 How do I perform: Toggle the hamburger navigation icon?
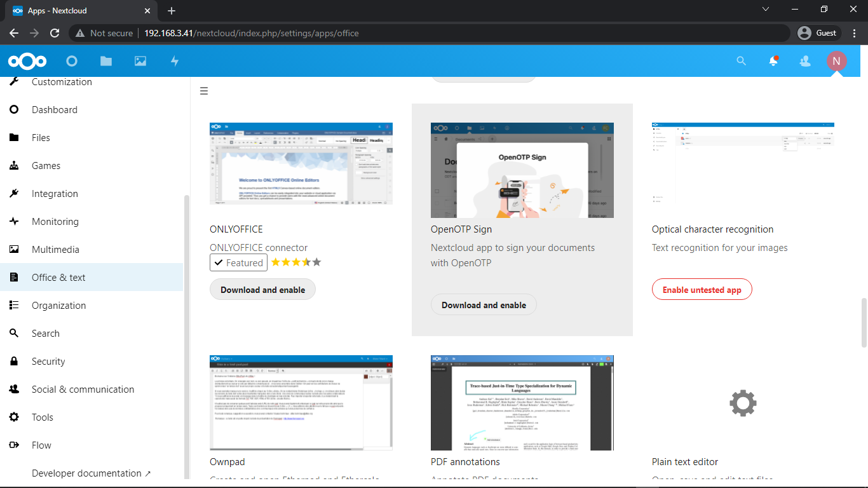coord(204,91)
